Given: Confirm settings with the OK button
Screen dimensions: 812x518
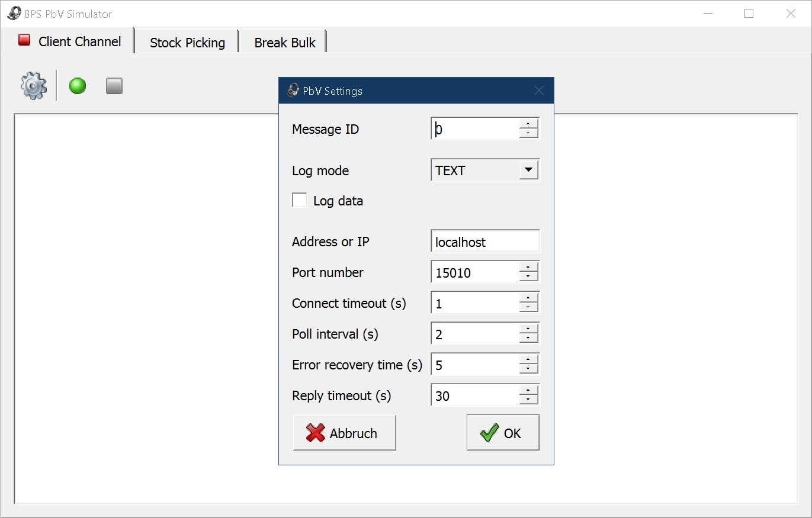Looking at the screenshot, I should pyautogui.click(x=503, y=433).
